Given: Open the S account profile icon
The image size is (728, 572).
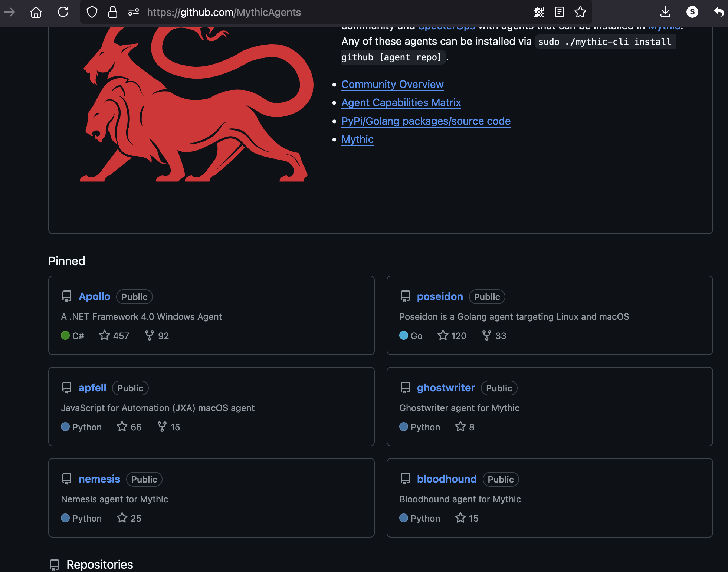Looking at the screenshot, I should [x=692, y=12].
